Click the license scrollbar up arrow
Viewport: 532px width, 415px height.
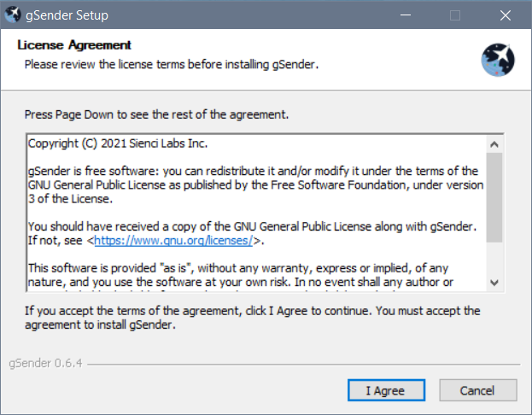[x=494, y=144]
